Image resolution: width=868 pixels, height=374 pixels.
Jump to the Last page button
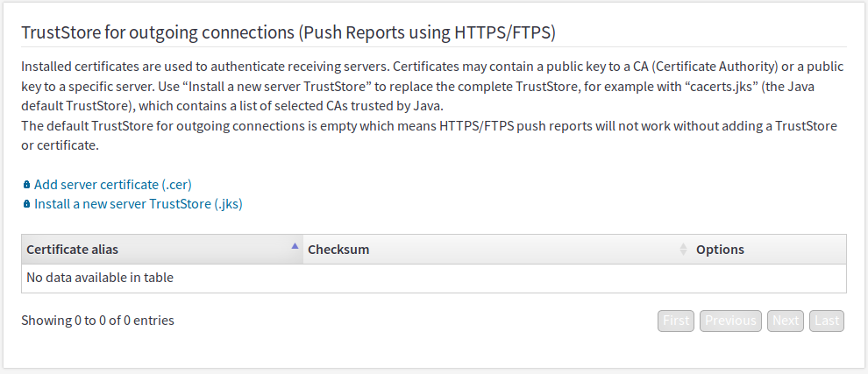coord(827,321)
